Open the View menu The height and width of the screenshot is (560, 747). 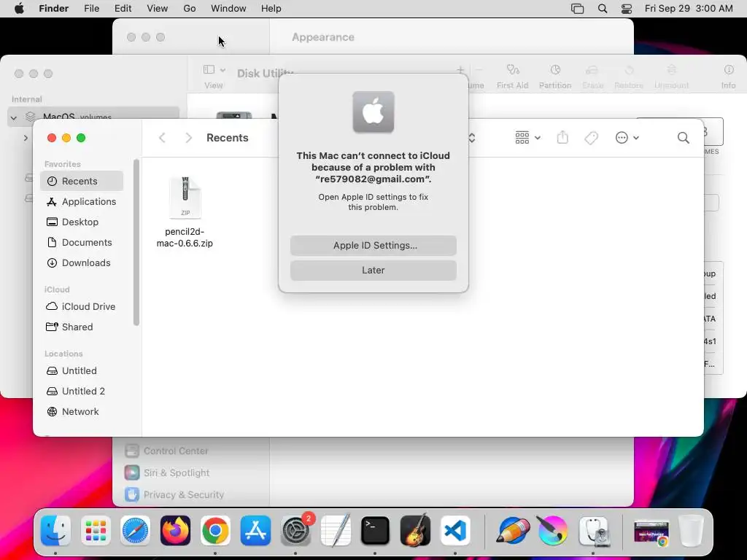click(x=158, y=9)
